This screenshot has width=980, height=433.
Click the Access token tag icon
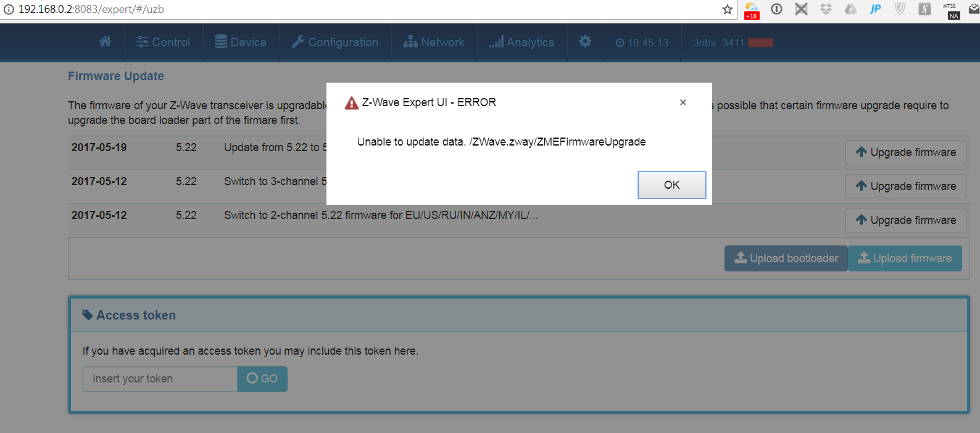coord(88,315)
